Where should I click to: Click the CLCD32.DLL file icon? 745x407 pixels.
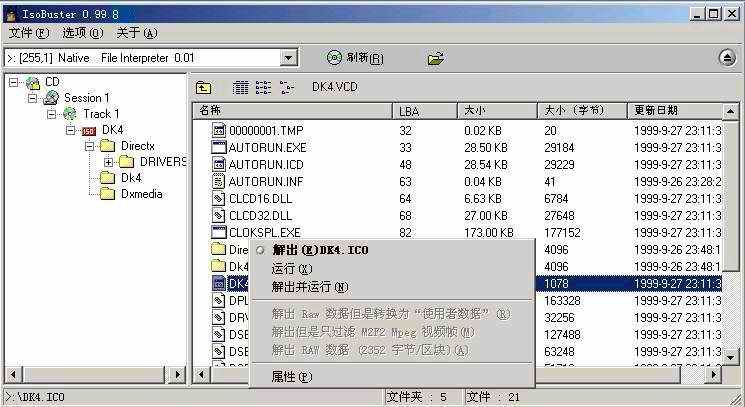(219, 216)
